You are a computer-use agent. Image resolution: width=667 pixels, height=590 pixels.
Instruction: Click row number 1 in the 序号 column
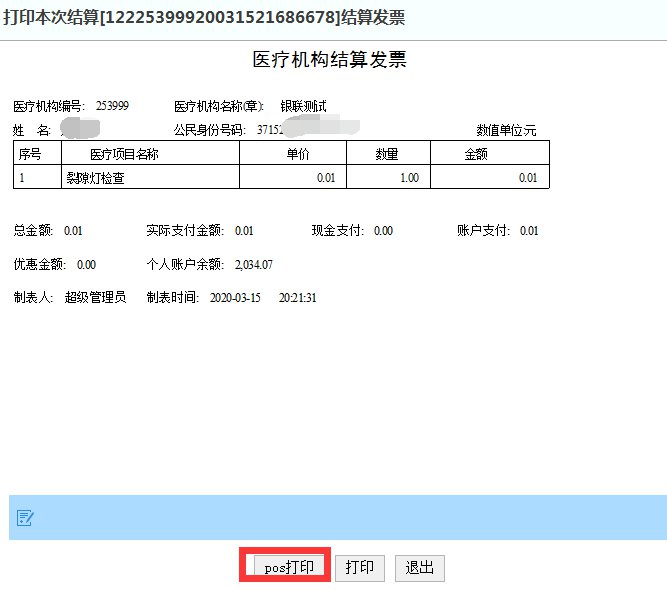[21, 178]
